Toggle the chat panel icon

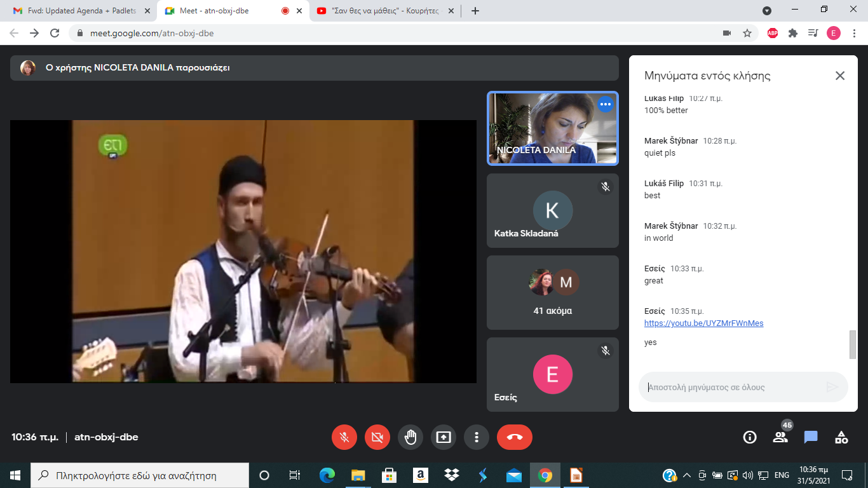[811, 437]
